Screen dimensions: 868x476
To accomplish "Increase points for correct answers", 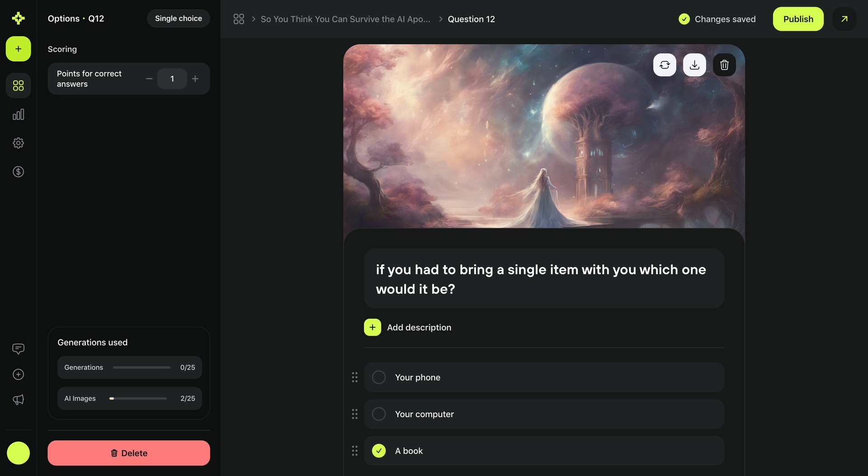I will [195, 78].
